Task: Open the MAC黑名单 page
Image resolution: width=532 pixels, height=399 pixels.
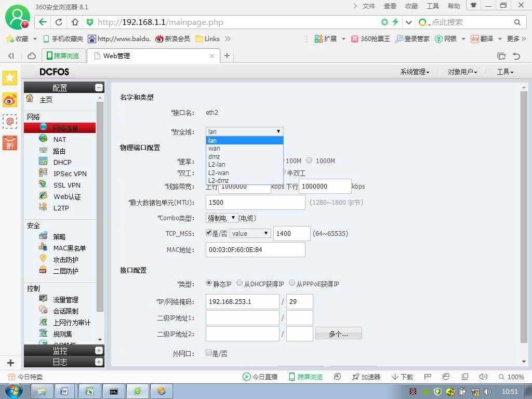Action: 69,248
